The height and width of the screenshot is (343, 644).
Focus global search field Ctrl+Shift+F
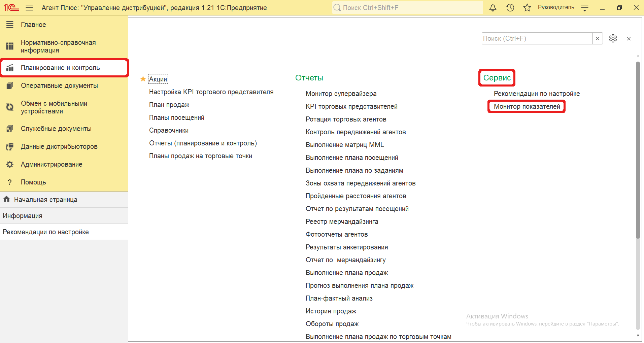408,7
